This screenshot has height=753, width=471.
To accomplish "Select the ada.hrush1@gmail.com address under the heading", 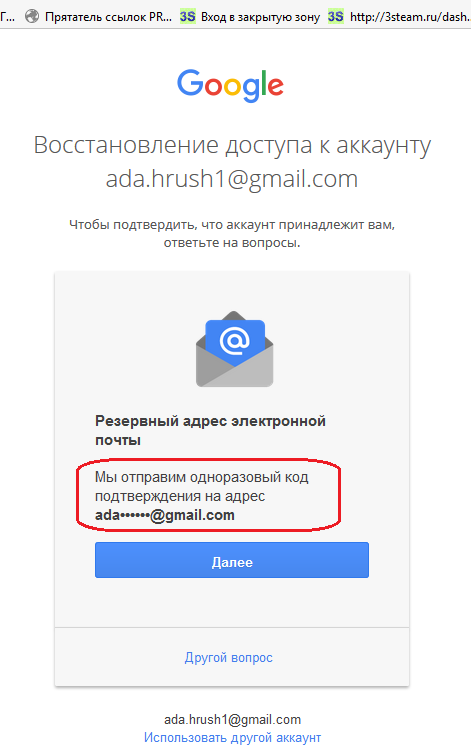I will tap(232, 179).
